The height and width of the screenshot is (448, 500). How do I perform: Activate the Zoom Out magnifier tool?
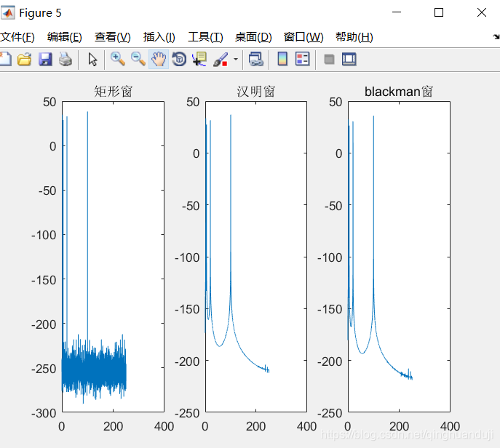tap(138, 59)
